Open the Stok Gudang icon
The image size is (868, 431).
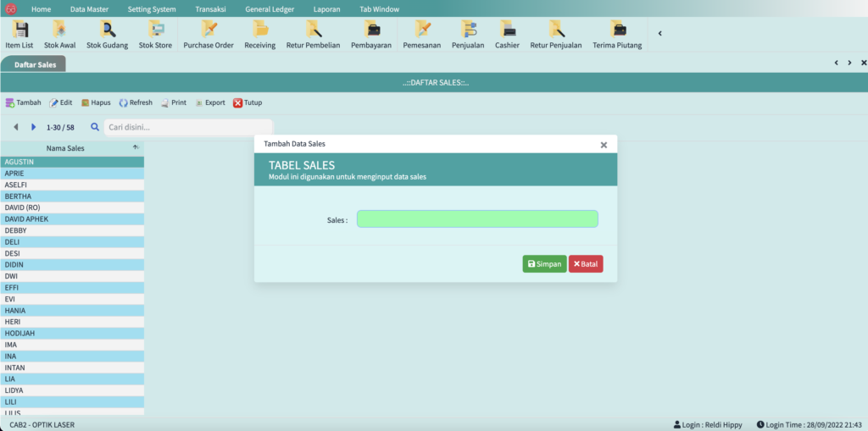pyautogui.click(x=106, y=35)
